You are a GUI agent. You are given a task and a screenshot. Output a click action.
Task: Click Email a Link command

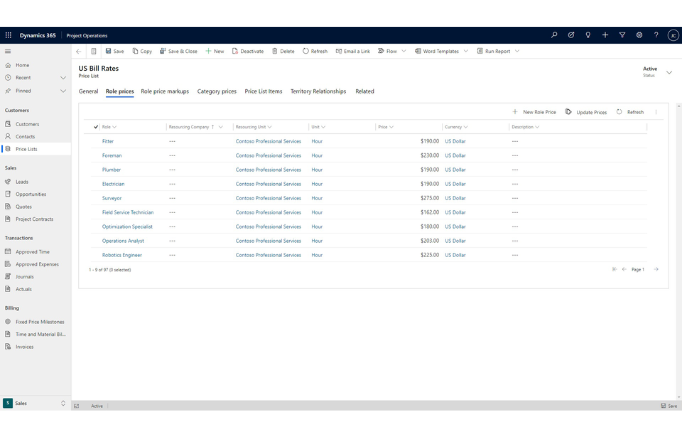(353, 51)
